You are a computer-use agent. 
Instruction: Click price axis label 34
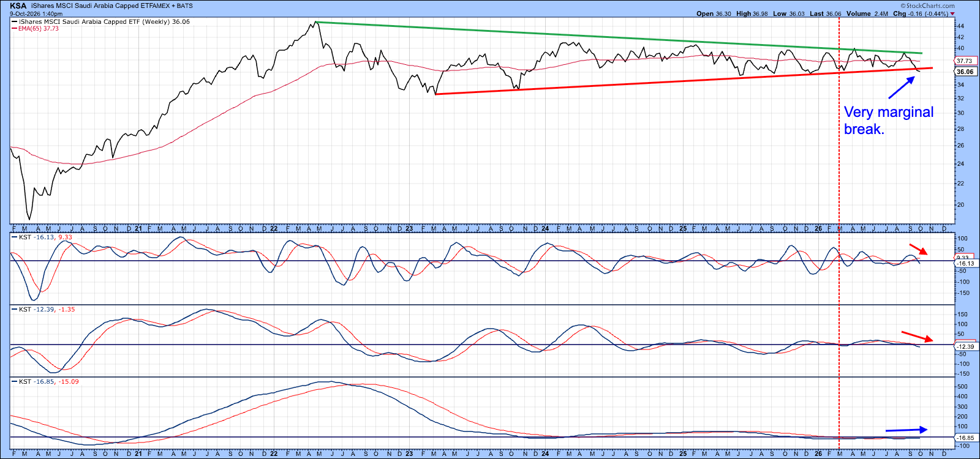(960, 84)
